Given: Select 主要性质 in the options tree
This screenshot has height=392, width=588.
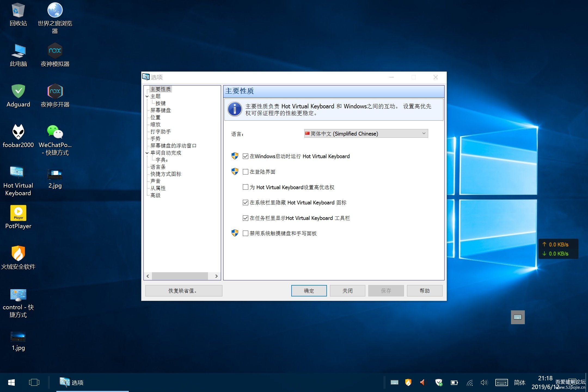Looking at the screenshot, I should [161, 89].
